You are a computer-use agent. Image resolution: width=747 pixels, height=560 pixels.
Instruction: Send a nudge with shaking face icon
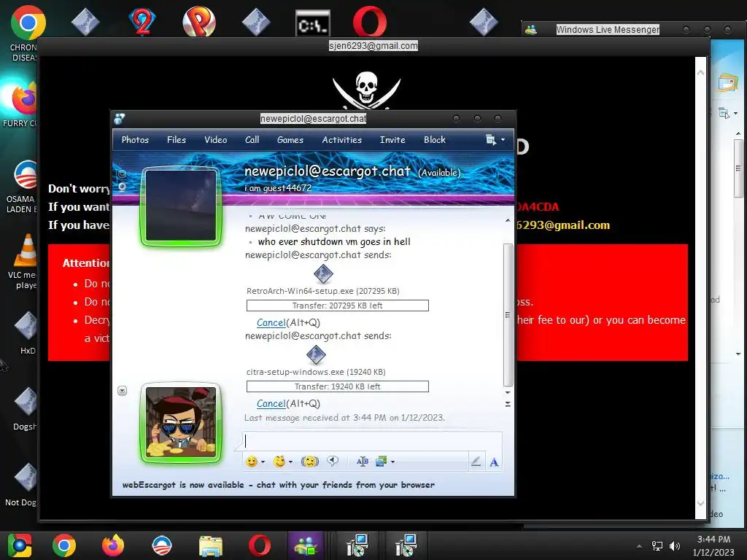tap(309, 462)
